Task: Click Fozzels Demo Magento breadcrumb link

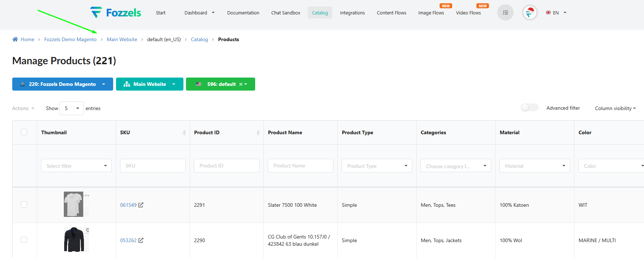Action: 70,39
